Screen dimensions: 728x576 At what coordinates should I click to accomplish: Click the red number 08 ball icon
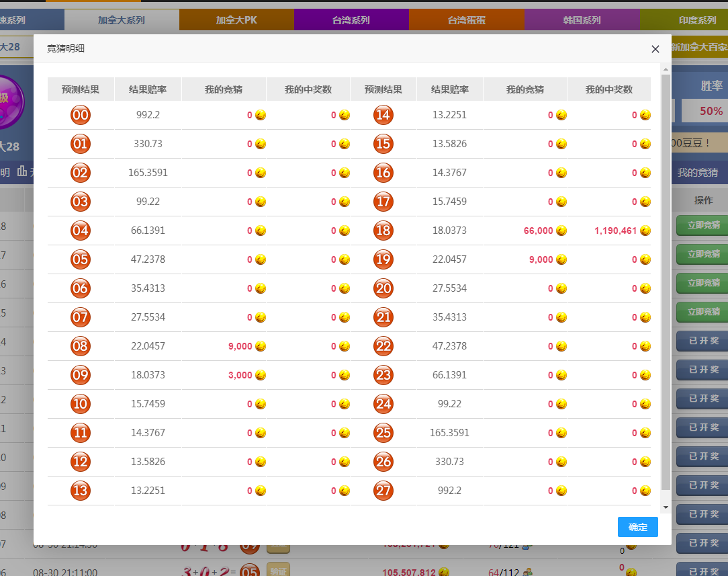(81, 346)
